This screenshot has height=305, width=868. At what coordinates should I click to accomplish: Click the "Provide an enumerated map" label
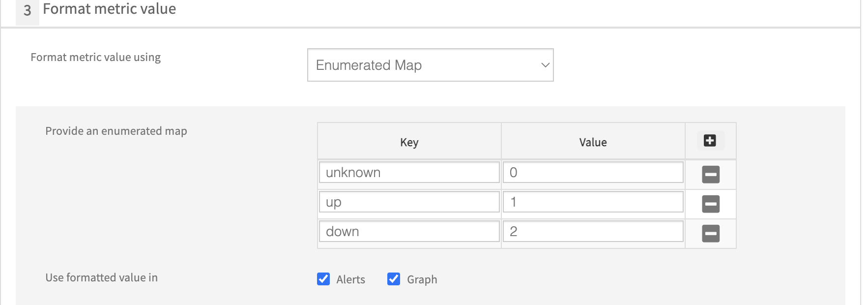116,131
